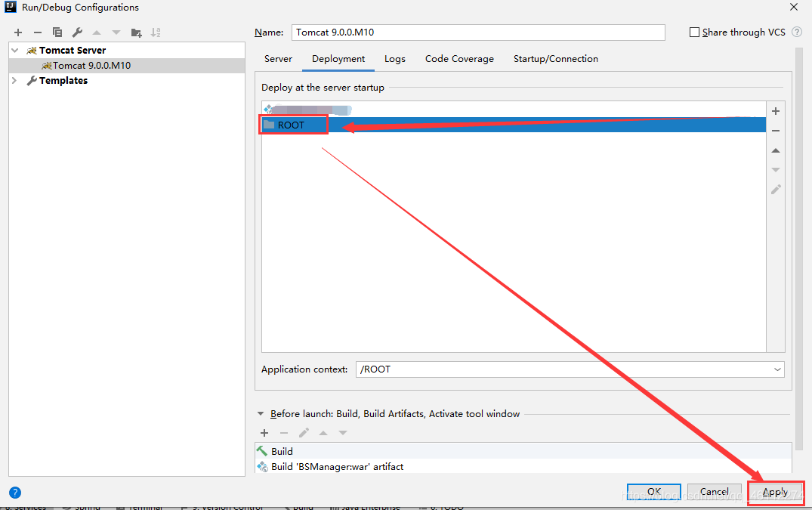This screenshot has height=510, width=812.
Task: Copy the selected configuration
Action: tap(57, 32)
